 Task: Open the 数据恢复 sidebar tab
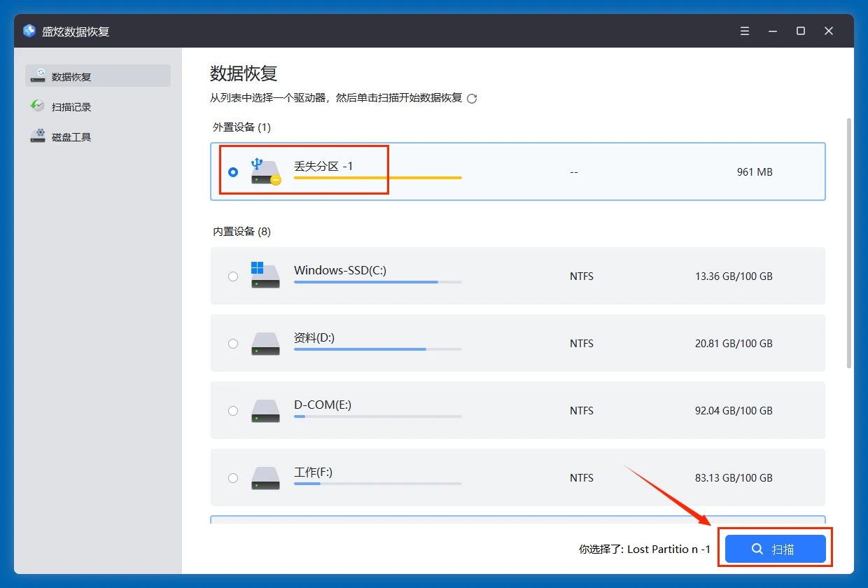tap(98, 76)
